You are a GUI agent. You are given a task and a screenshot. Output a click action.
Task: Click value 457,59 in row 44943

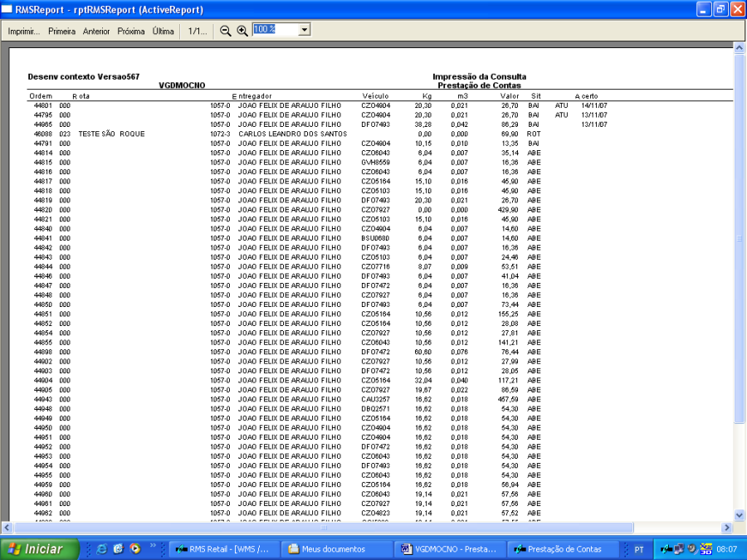click(508, 400)
